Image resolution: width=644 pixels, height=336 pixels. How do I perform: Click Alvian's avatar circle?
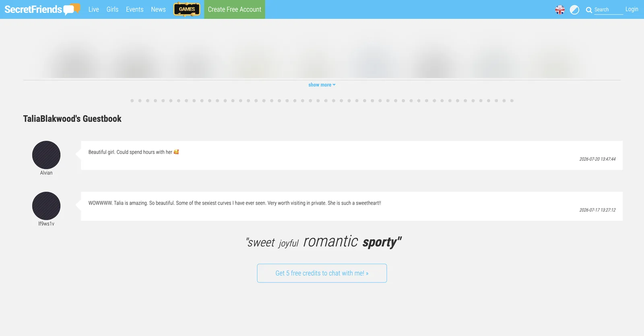pos(46,155)
